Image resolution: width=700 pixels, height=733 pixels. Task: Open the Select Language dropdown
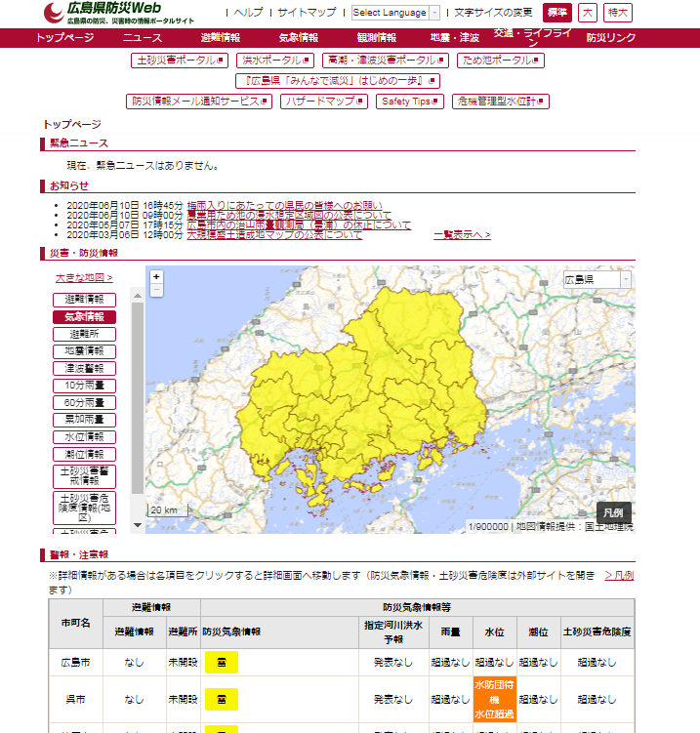pos(395,13)
